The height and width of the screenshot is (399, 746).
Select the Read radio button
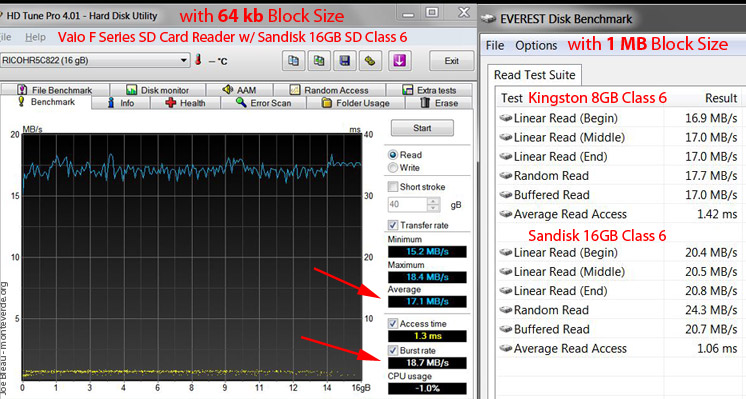coord(393,155)
